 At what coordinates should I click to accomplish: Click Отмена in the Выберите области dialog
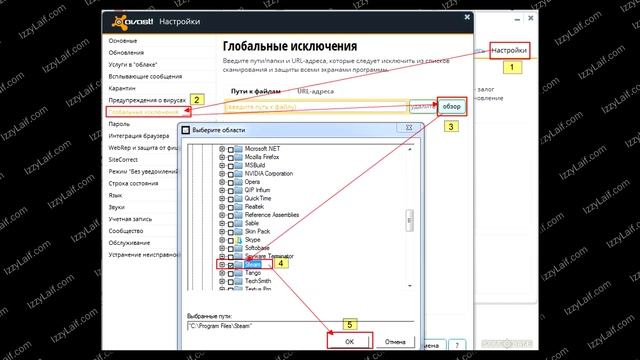pyautogui.click(x=395, y=342)
